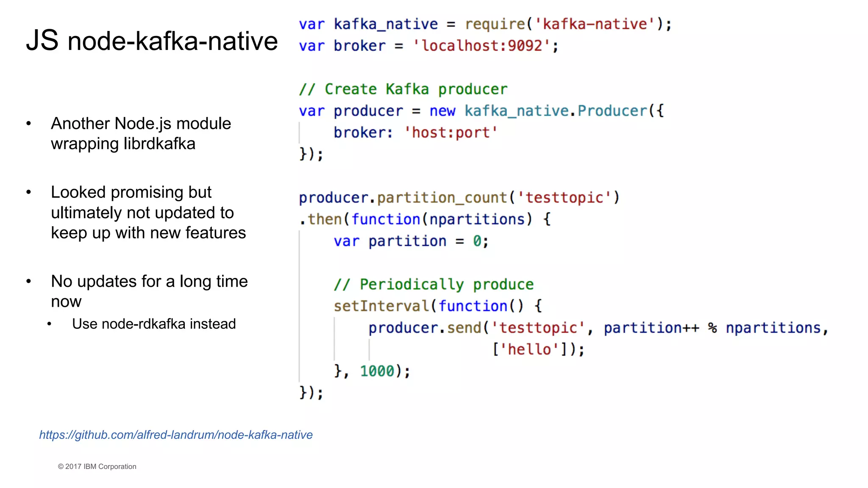Click the '© 2017 IBM Corporation' footer
868x488 pixels.
97,466
